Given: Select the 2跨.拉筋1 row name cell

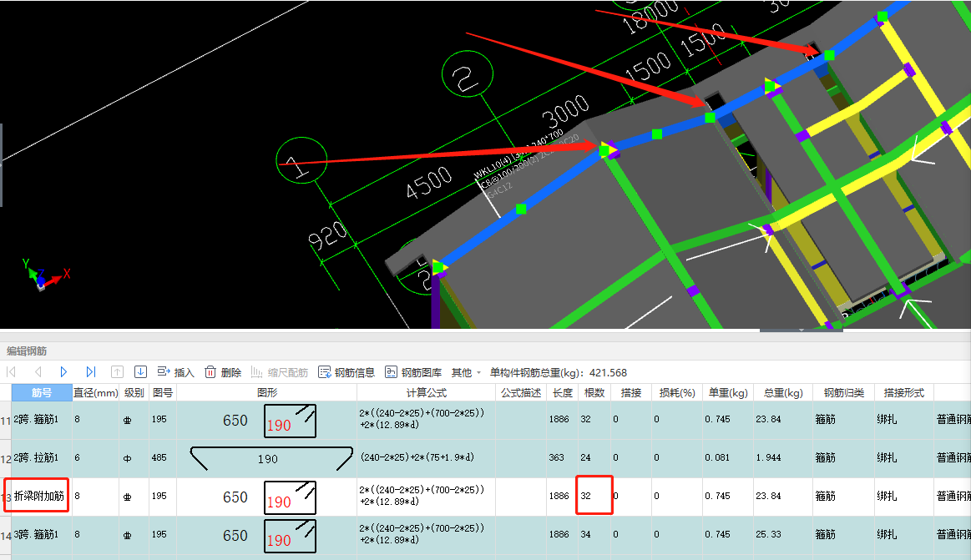Looking at the screenshot, I should (42, 458).
